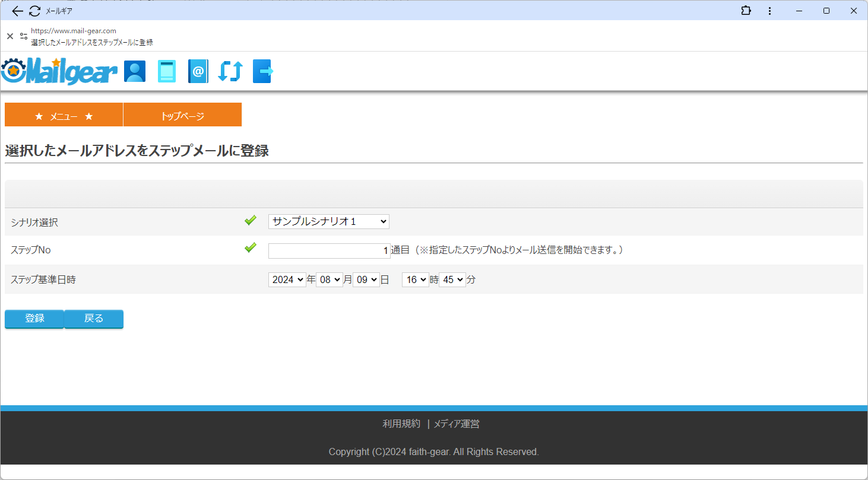Viewport: 868px width, 480px height.
Task: Click the 戻る button
Action: click(x=94, y=319)
